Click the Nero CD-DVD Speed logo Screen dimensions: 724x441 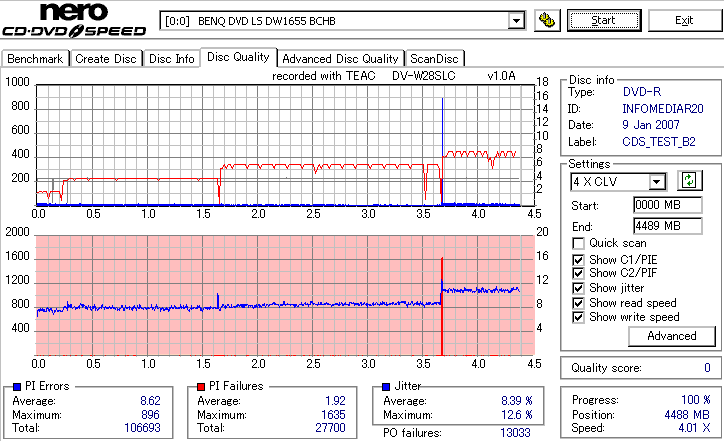click(x=74, y=20)
